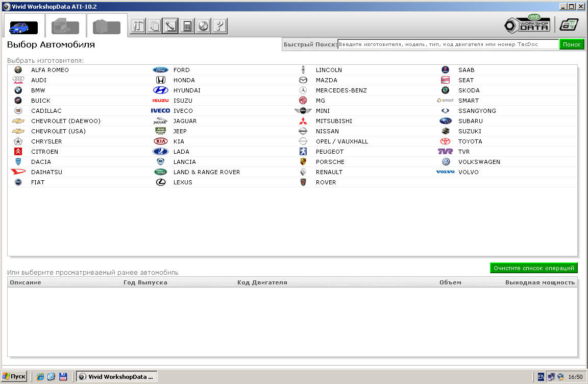Pick the BMW roundel logo
The image size is (588, 384).
18,90
